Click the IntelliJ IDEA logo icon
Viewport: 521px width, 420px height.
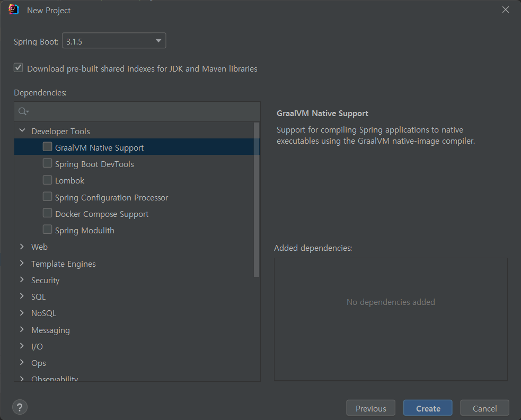(x=14, y=10)
